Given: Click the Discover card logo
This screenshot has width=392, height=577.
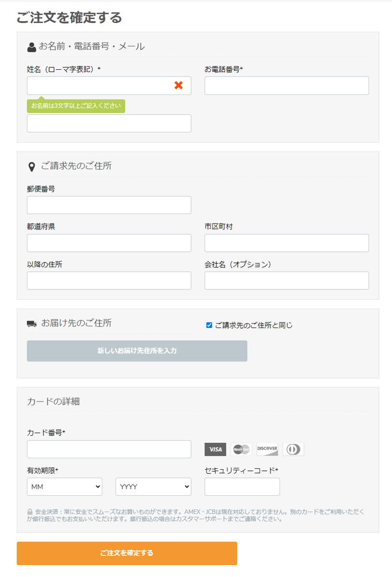Looking at the screenshot, I should pyautogui.click(x=267, y=449).
